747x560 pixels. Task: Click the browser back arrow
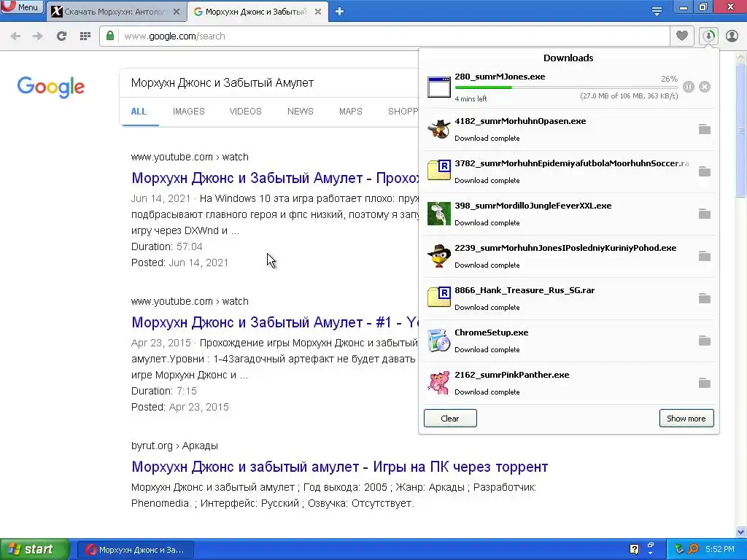[15, 36]
